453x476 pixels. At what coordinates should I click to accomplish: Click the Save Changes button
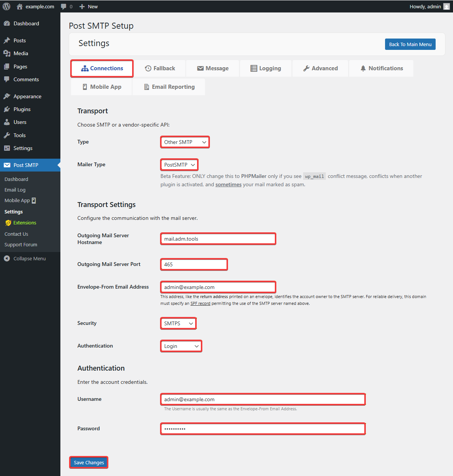(89, 462)
